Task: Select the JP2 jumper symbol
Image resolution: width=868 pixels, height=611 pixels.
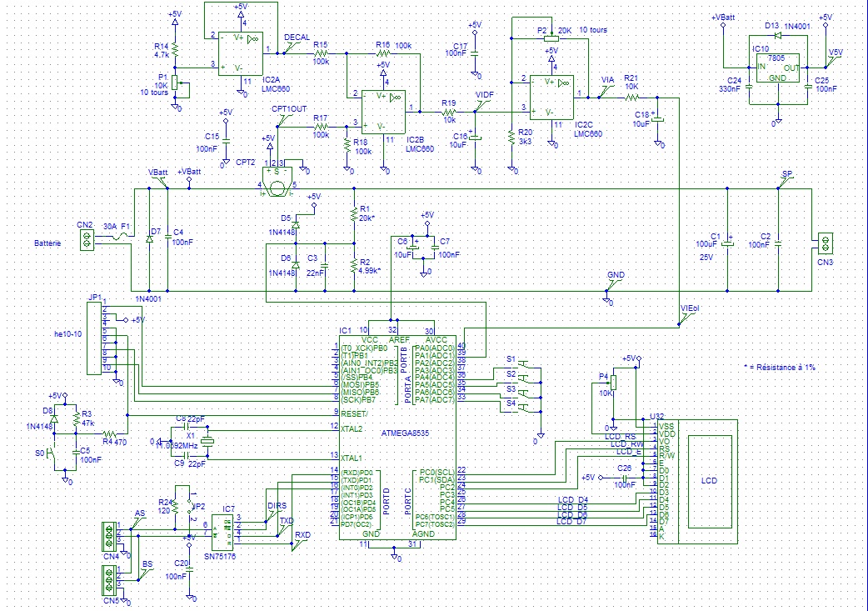Action: (x=189, y=505)
